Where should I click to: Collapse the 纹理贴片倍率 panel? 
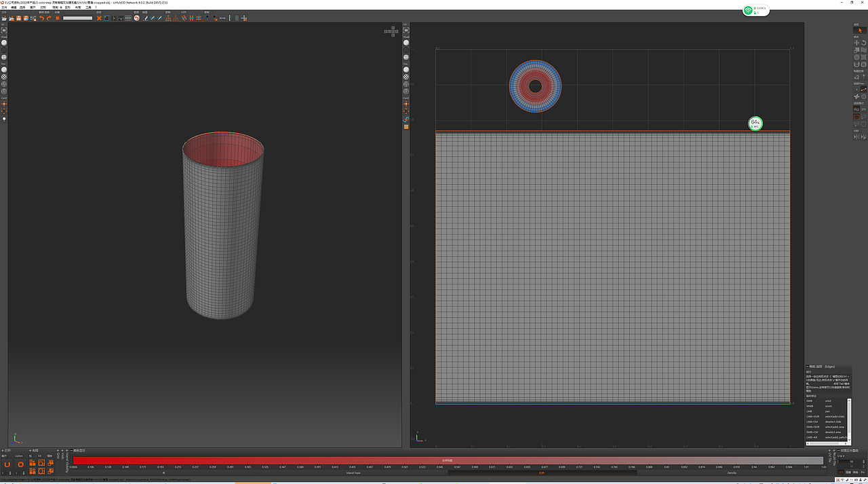[839, 450]
